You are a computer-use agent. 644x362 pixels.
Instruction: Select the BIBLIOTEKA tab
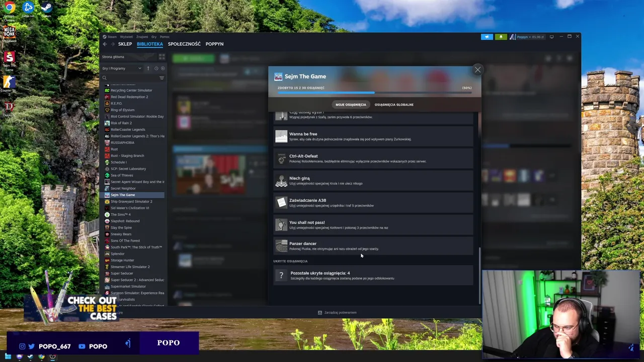tap(150, 44)
